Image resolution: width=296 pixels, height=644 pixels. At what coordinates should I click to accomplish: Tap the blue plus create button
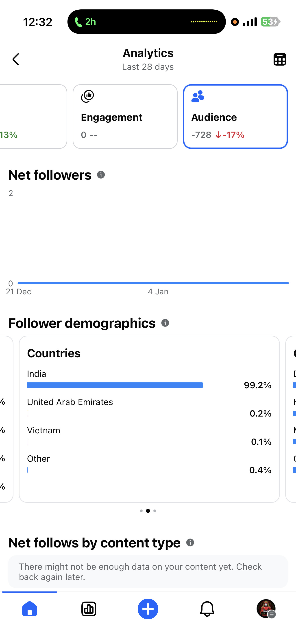point(148,609)
